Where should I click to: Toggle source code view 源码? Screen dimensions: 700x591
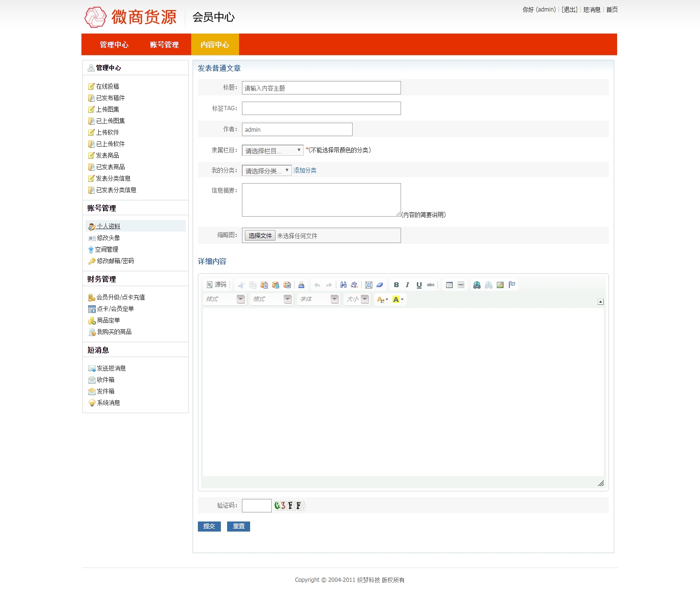[x=217, y=285]
